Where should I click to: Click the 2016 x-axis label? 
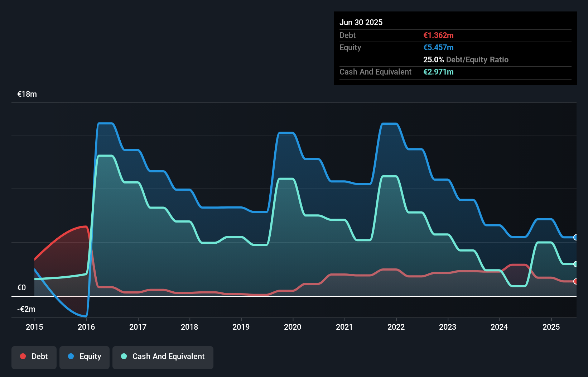click(x=86, y=327)
